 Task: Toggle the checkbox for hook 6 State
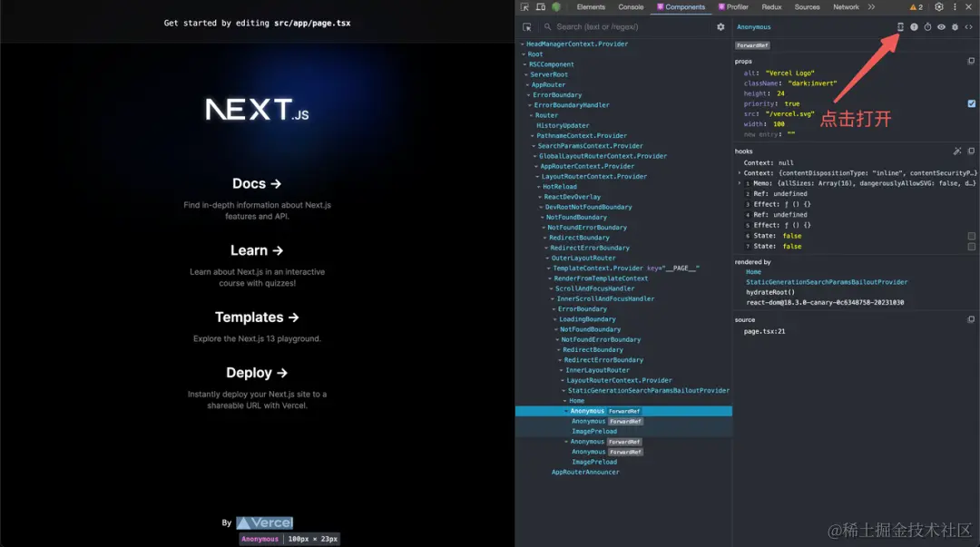click(x=971, y=236)
